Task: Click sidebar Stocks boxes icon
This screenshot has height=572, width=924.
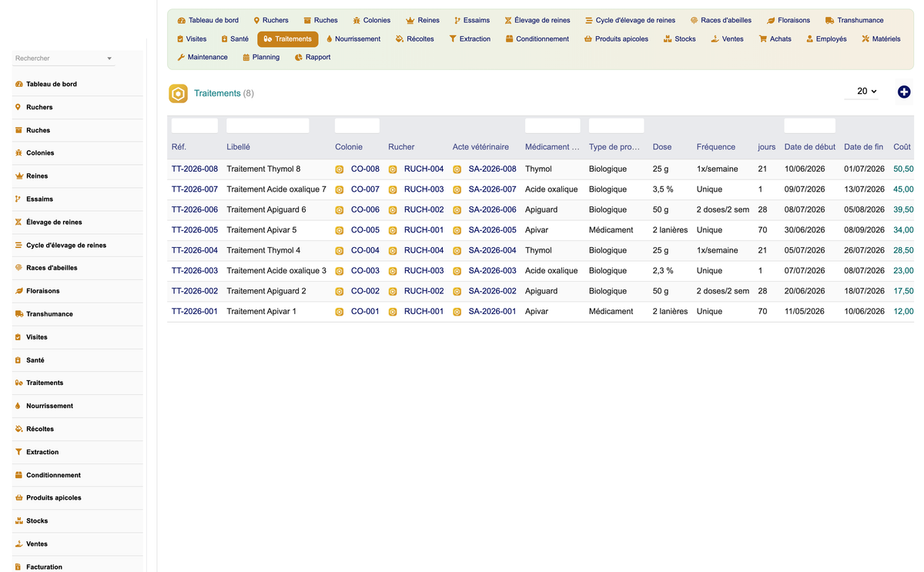Action: (x=18, y=520)
